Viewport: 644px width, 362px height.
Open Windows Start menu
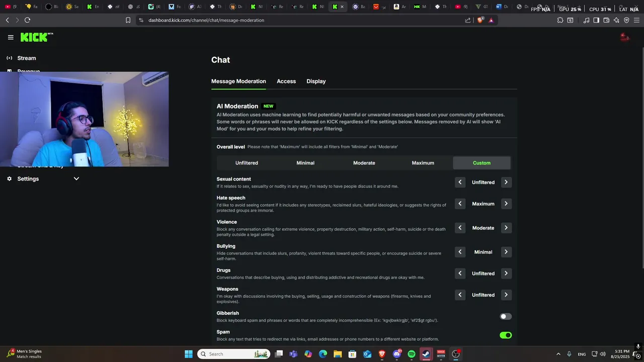tap(189, 354)
